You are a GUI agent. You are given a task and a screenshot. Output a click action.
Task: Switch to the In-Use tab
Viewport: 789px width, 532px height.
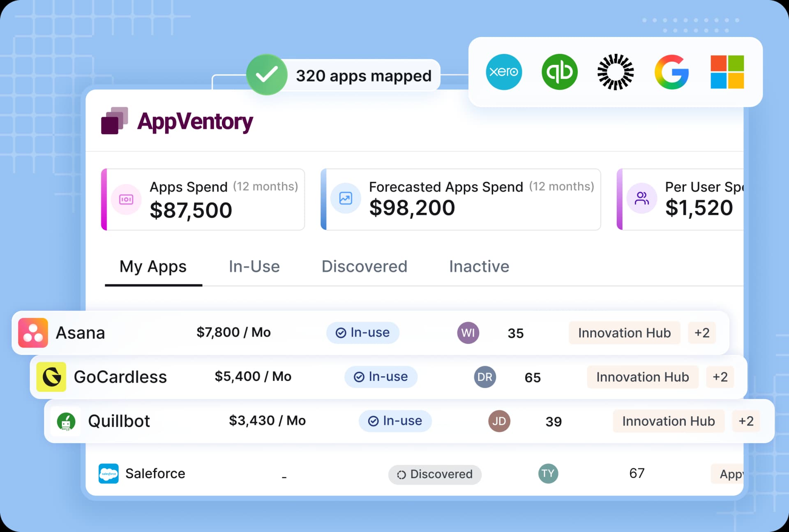(254, 266)
